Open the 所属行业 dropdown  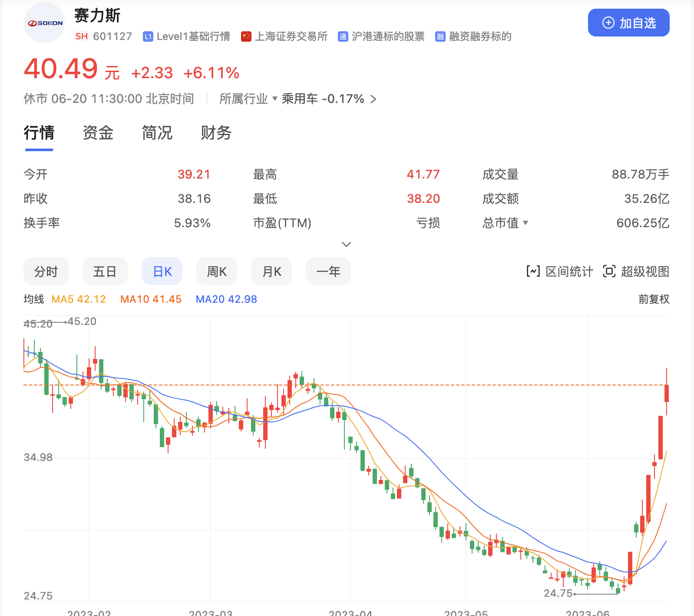point(248,99)
